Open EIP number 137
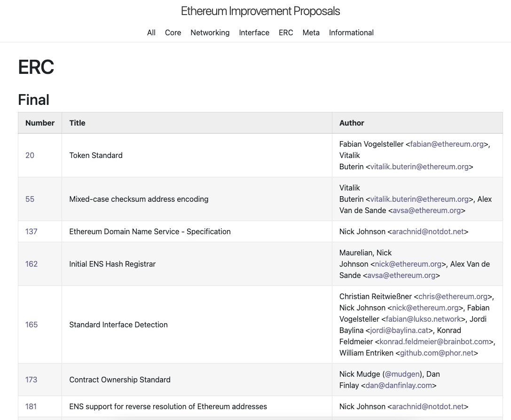511x420 pixels. [x=31, y=231]
